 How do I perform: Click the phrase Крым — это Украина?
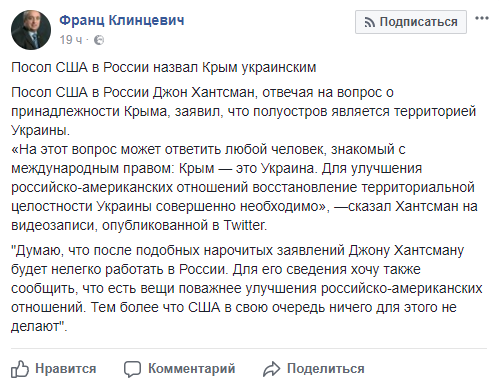tap(247, 169)
